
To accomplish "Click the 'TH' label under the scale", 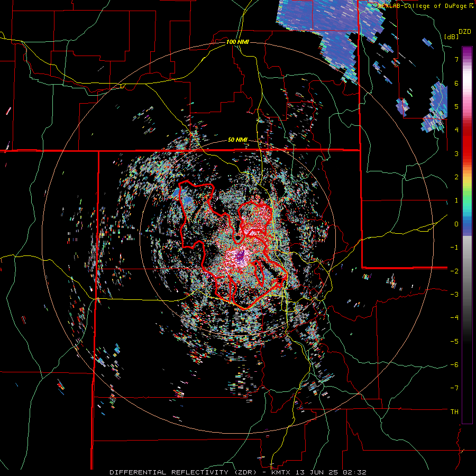I will [454, 412].
